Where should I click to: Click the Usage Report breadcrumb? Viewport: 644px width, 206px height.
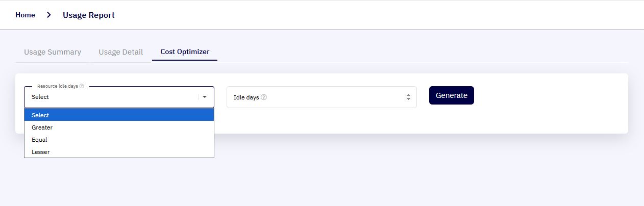89,15
